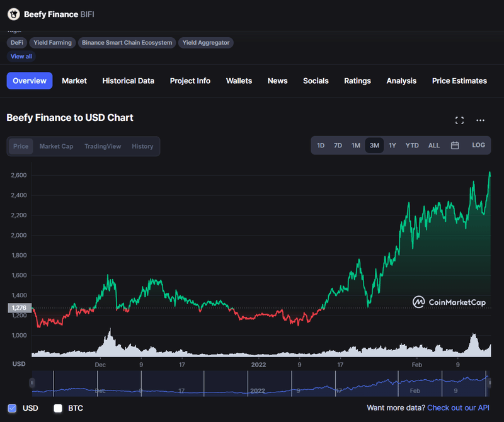This screenshot has height=422, width=504.
Task: Grab the left range navigator handle
Action: click(x=32, y=382)
